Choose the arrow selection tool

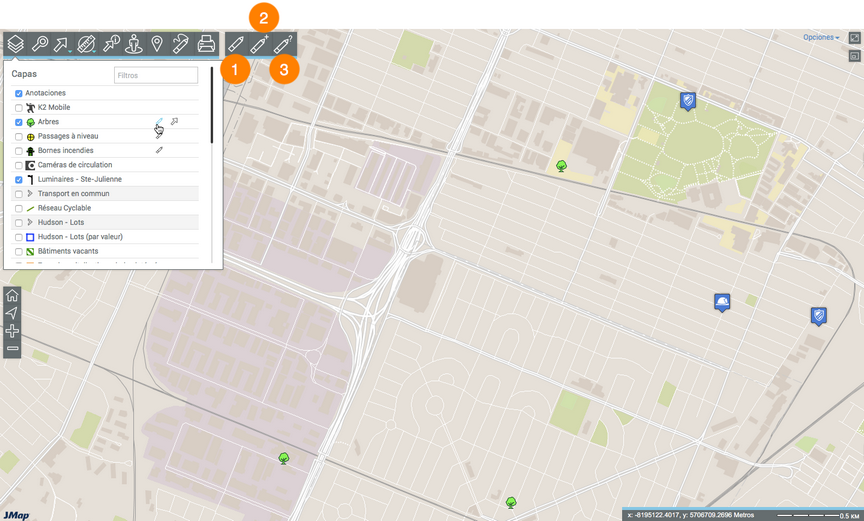point(62,44)
